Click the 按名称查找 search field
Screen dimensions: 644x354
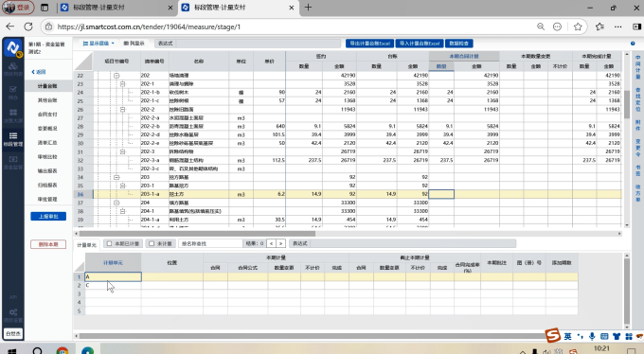pyautogui.click(x=210, y=243)
